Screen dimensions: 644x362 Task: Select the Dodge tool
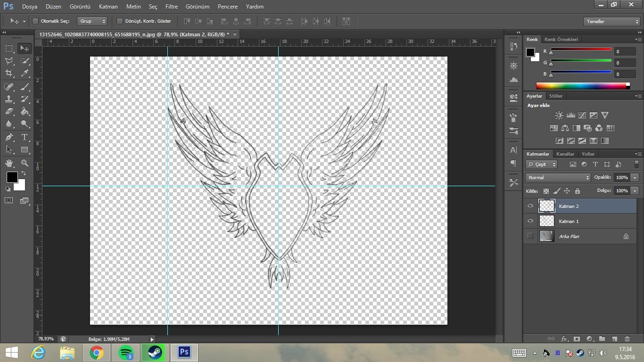(x=25, y=123)
